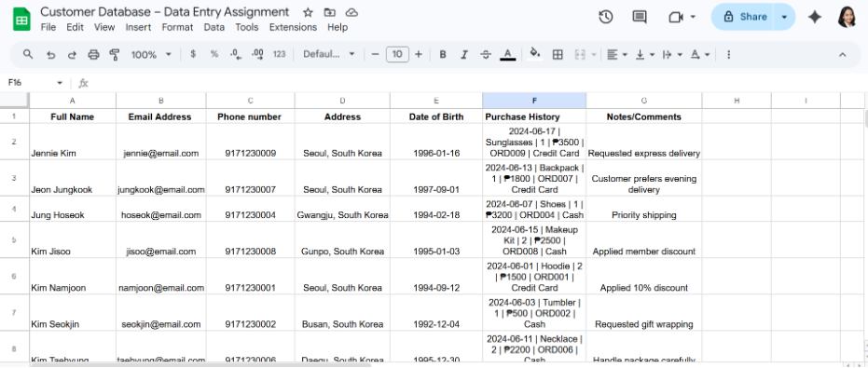
Task: Star the Customer Database document
Action: (309, 12)
